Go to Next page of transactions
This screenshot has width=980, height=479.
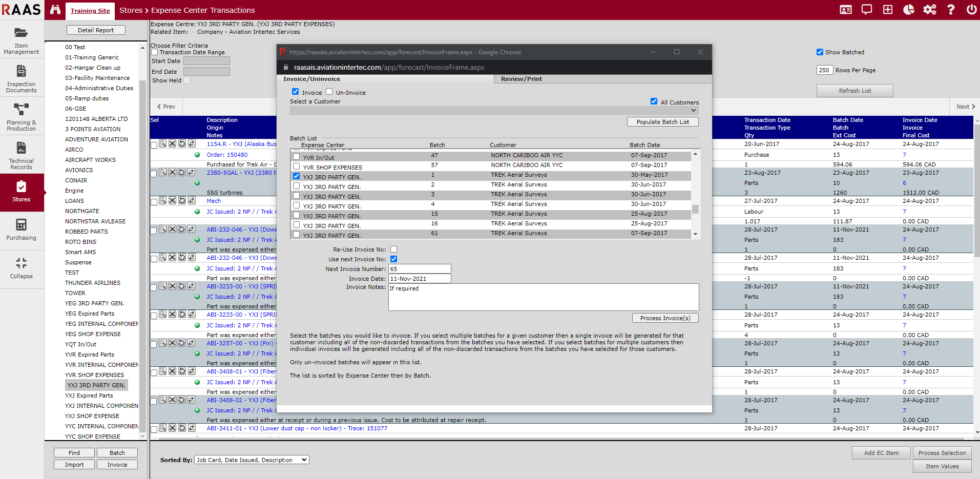pos(966,107)
